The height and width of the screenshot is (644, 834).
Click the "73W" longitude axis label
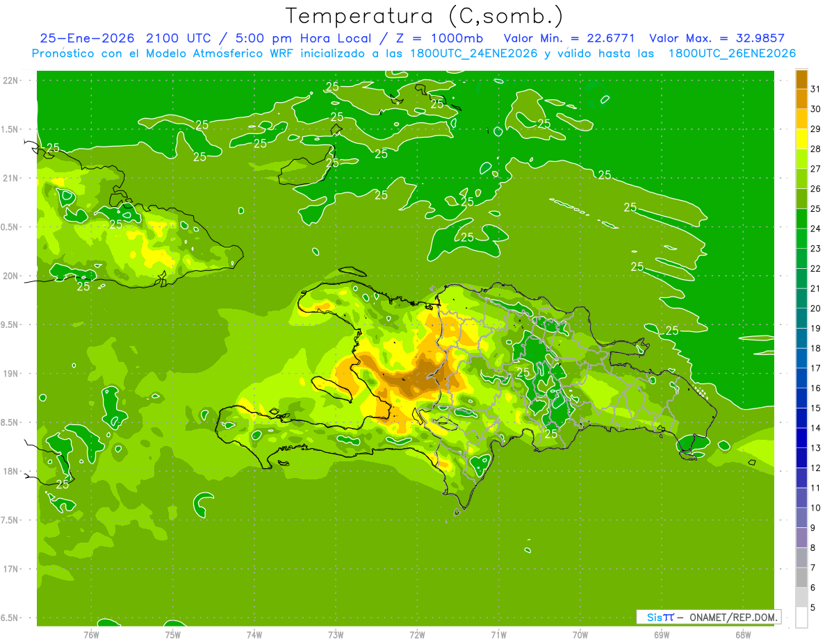pos(336,635)
